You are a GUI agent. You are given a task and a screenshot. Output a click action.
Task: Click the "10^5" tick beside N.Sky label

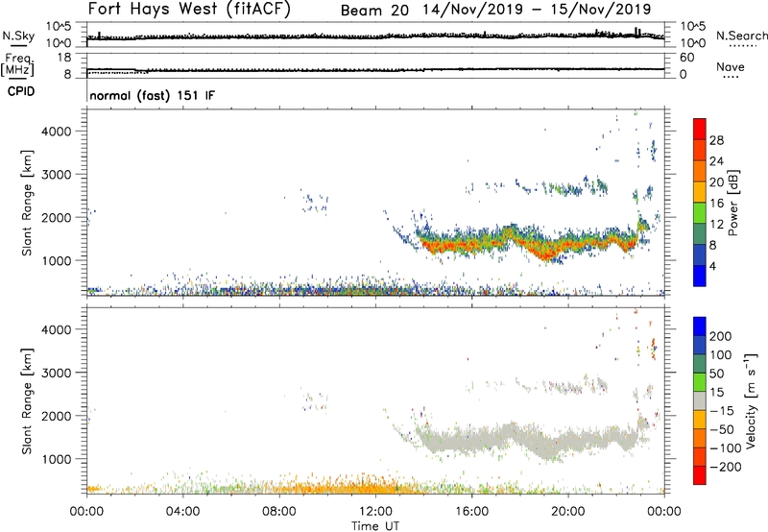[59, 26]
